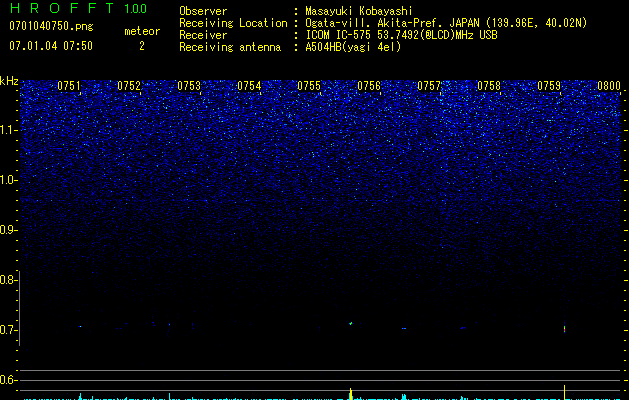Click the 1.1 kHz axis label
The image size is (629, 400).
point(8,130)
